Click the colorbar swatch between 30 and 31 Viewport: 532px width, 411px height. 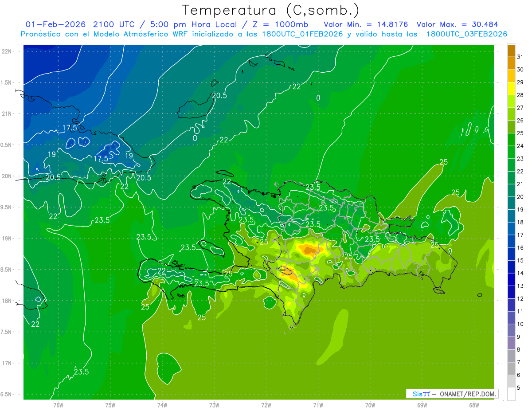click(511, 63)
